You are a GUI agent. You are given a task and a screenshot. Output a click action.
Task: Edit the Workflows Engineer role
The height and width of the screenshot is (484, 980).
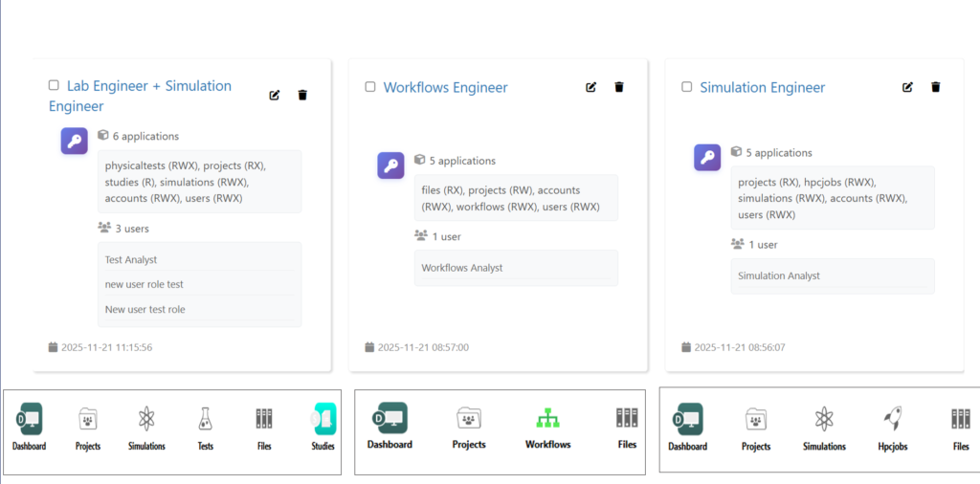point(590,87)
